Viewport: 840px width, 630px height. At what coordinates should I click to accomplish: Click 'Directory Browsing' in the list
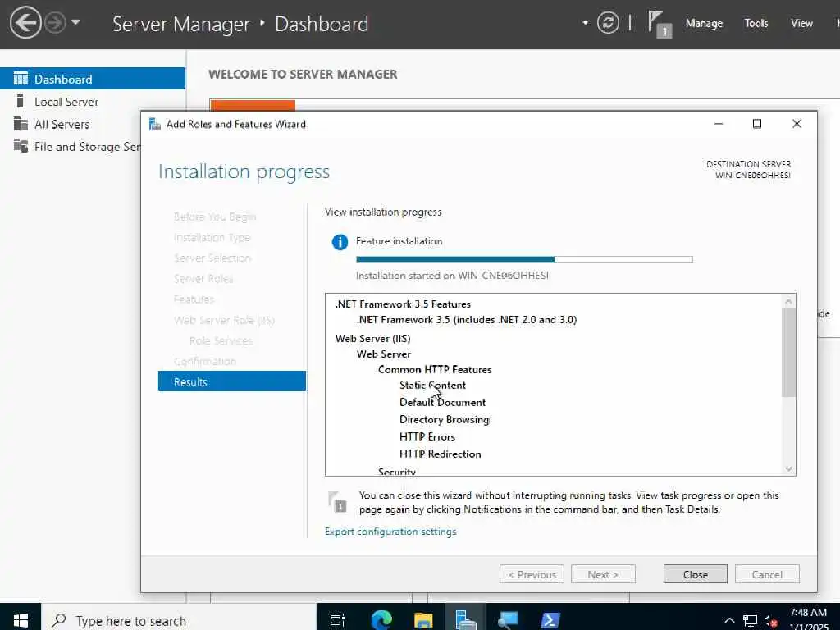point(444,419)
